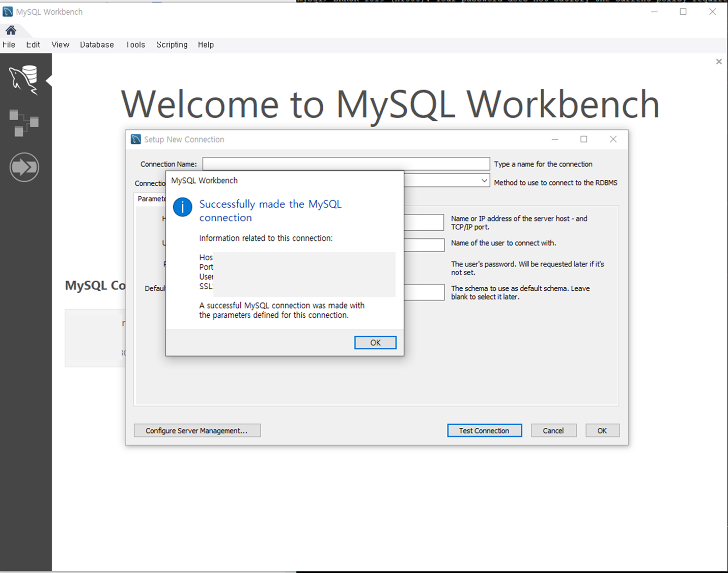Click the Connection Name input field
This screenshot has height=573, width=728.
pos(346,163)
